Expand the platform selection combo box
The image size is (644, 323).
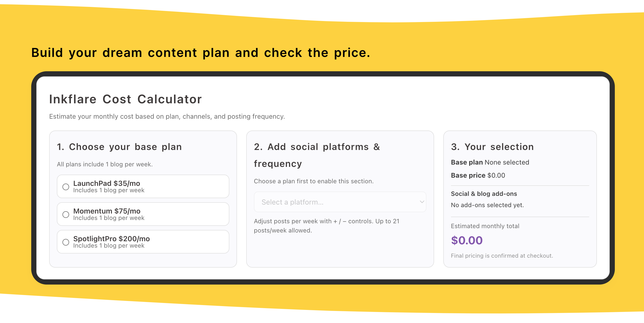(x=340, y=202)
